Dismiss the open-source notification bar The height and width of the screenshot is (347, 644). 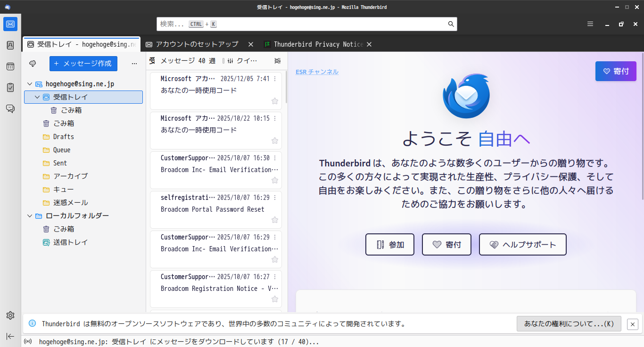pos(633,324)
